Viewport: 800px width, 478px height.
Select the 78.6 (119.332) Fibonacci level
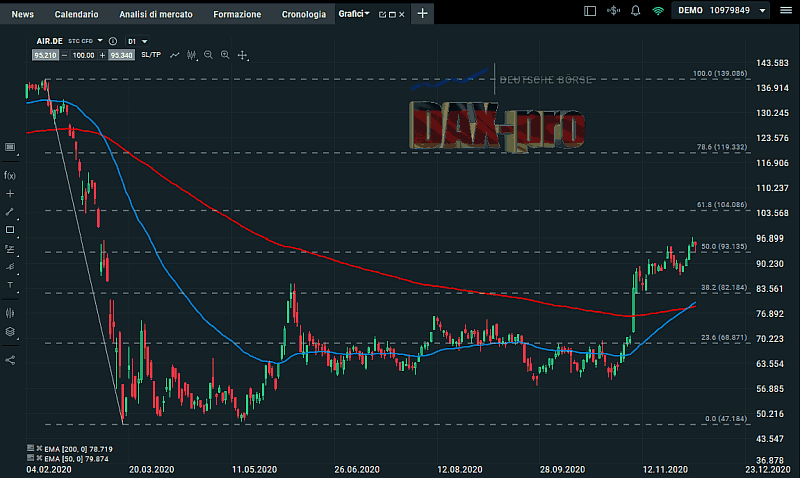[721, 147]
